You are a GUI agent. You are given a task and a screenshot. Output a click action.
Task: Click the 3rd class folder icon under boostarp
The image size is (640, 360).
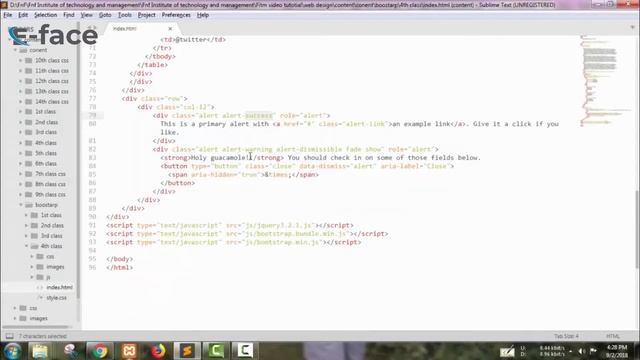point(34,236)
